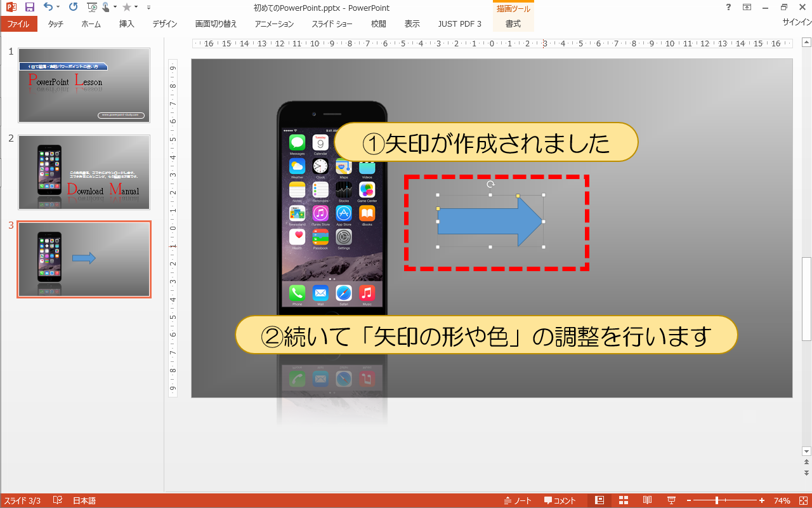Click the 日本語 language indicator
The image size is (812, 508).
tap(84, 501)
